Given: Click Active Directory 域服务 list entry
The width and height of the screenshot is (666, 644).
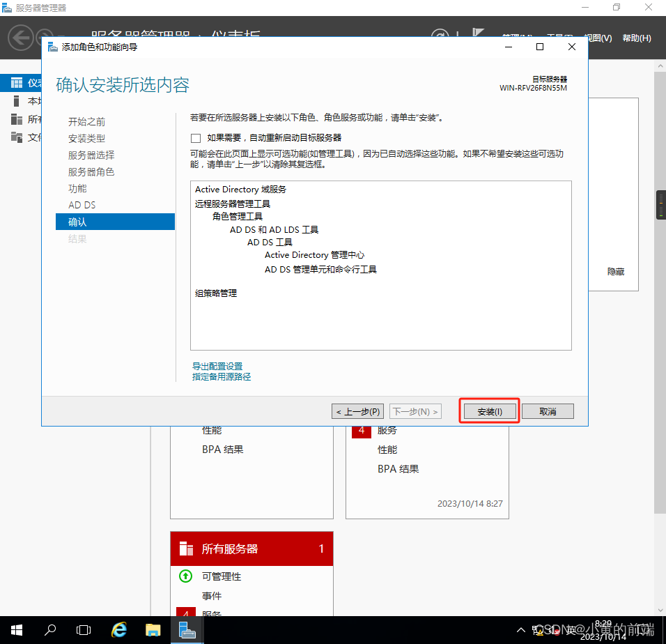Looking at the screenshot, I should pyautogui.click(x=240, y=190).
